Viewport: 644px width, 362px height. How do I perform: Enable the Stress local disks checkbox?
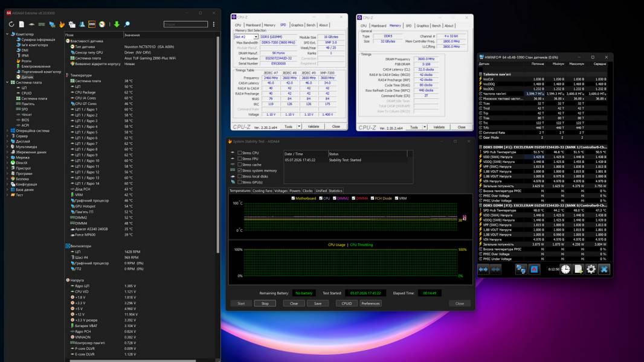pyautogui.click(x=239, y=176)
